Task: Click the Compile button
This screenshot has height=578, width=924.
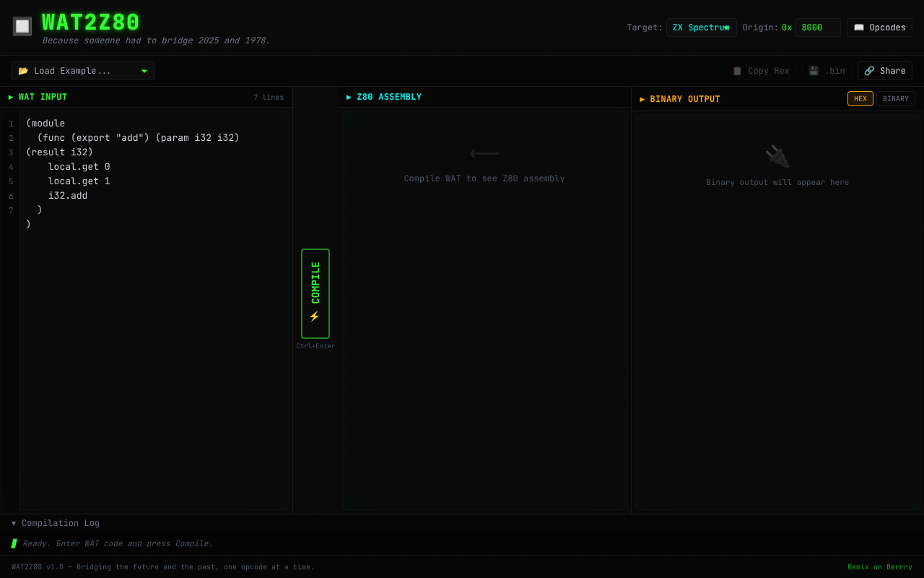Action: (315, 293)
